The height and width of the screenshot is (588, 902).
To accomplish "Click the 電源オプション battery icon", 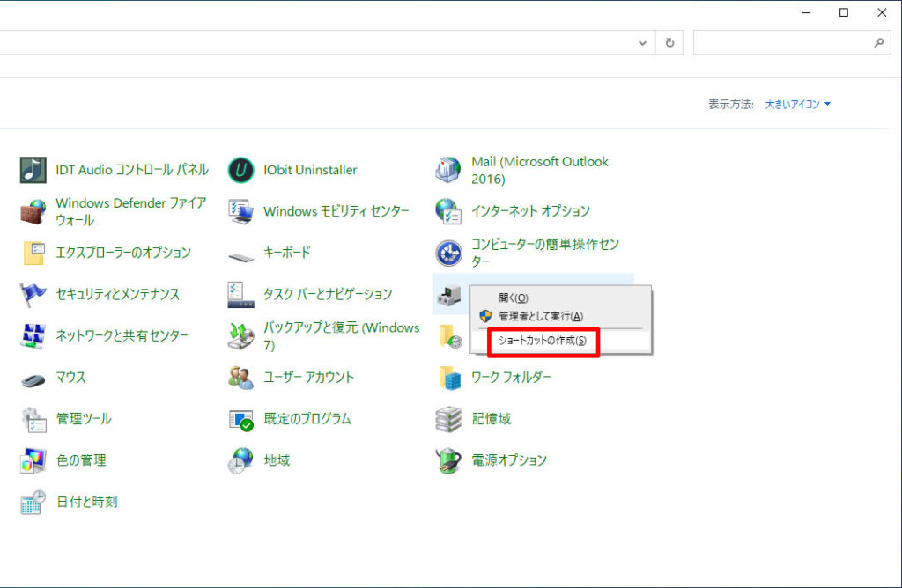I will coord(448,460).
